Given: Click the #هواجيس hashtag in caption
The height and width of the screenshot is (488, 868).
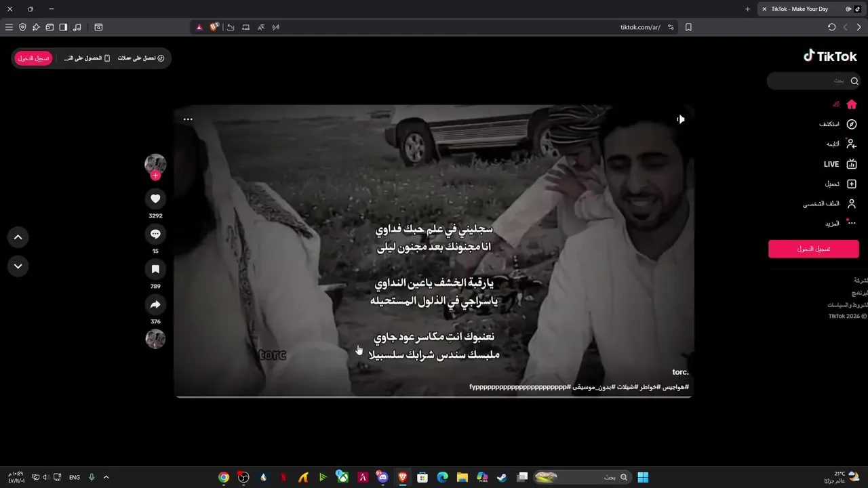Looking at the screenshot, I should click(674, 387).
